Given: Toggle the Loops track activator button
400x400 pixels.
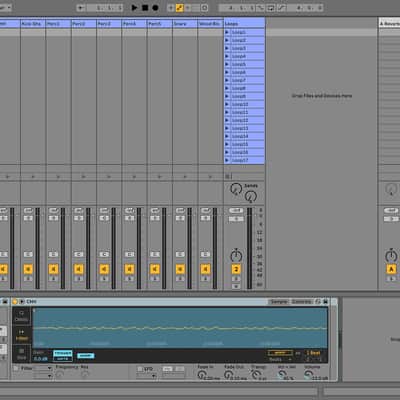Looking at the screenshot, I should [x=236, y=269].
